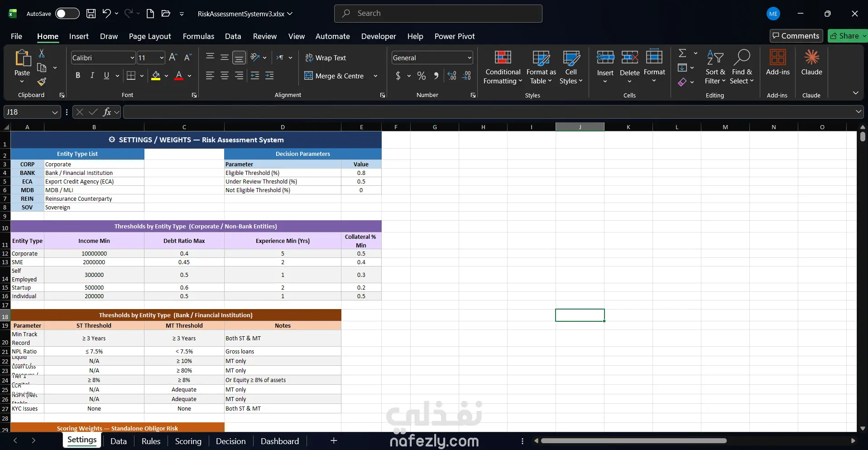The width and height of the screenshot is (868, 450).
Task: Click the Search box in title bar
Action: point(438,14)
